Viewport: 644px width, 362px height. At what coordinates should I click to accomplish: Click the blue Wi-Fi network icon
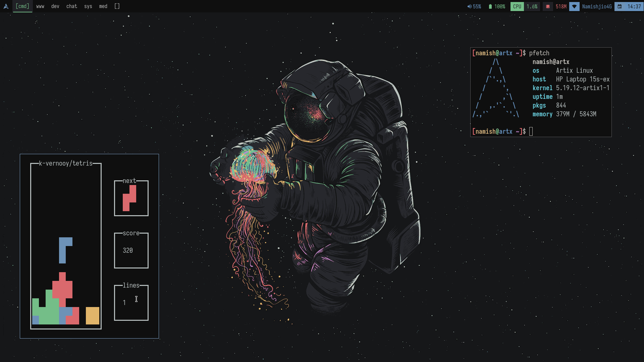[574, 7]
